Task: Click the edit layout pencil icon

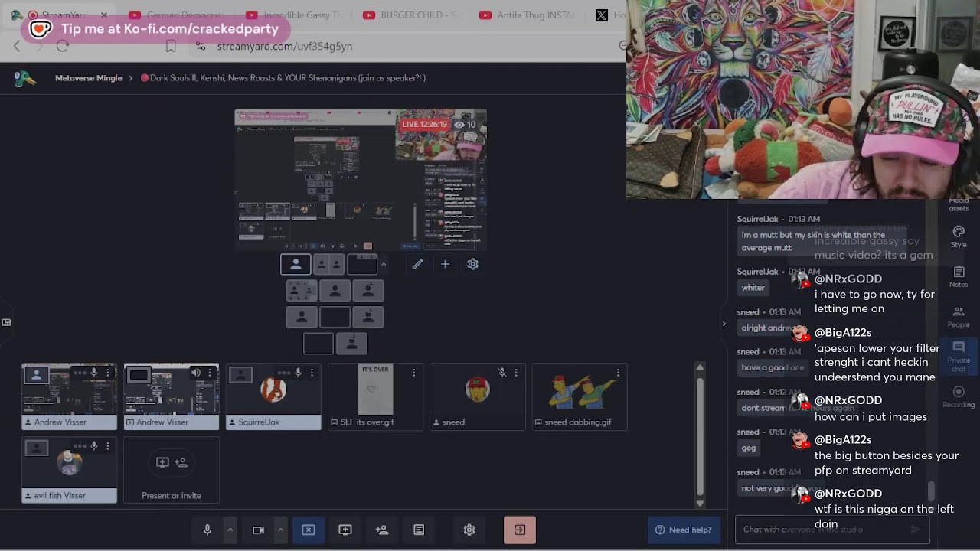Action: 417,264
